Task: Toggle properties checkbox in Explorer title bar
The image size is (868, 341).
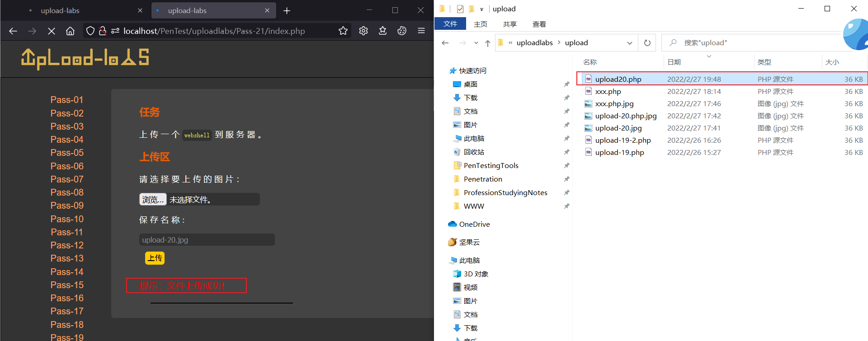Action: [460, 9]
